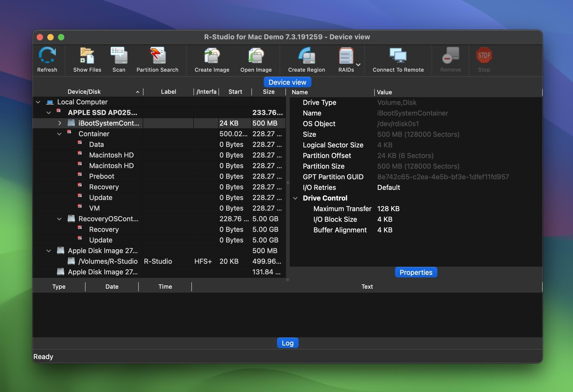Click the Text log column header
Image resolution: width=573 pixels, height=392 pixels.
[x=367, y=287]
